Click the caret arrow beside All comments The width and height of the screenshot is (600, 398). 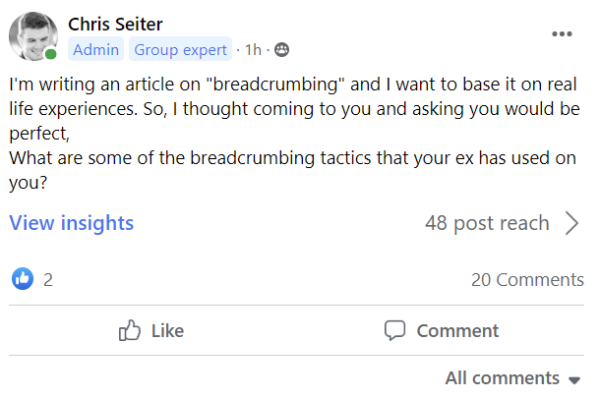[x=574, y=380]
